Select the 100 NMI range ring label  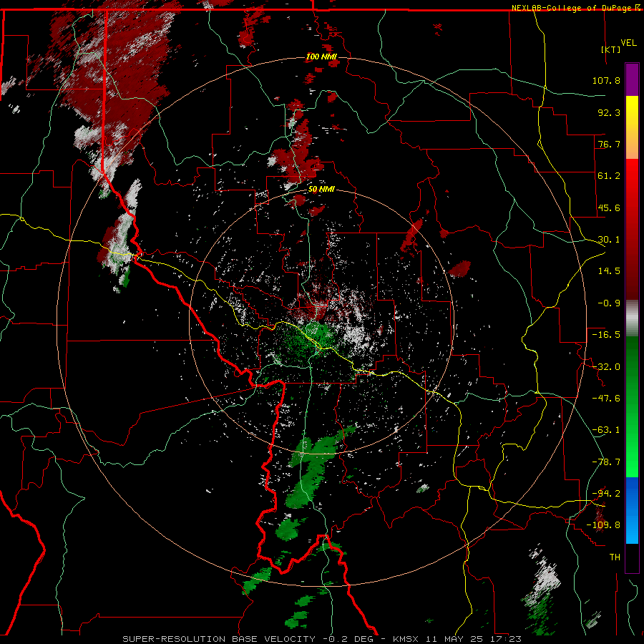click(321, 57)
